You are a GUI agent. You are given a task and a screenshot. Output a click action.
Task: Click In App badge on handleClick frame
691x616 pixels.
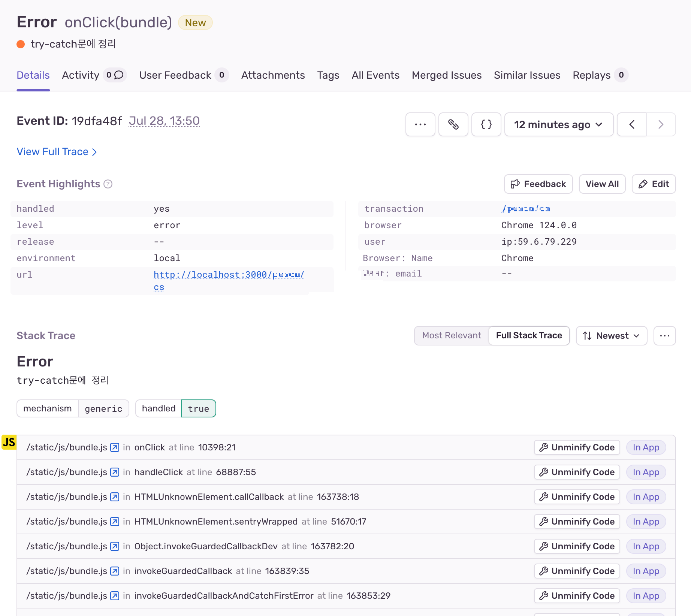click(x=646, y=472)
